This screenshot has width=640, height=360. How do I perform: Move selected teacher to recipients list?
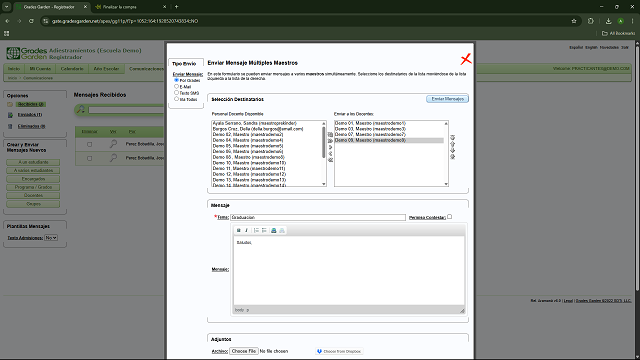click(330, 147)
